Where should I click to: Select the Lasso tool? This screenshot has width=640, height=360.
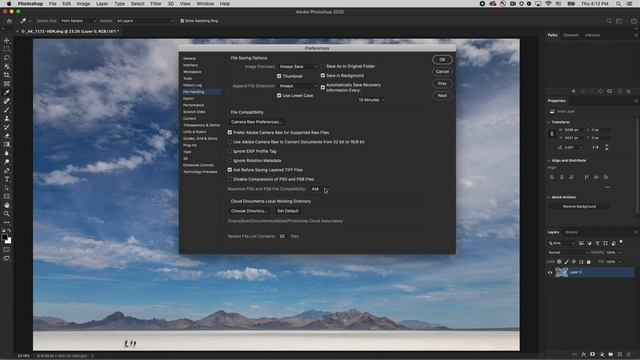click(x=7, y=58)
